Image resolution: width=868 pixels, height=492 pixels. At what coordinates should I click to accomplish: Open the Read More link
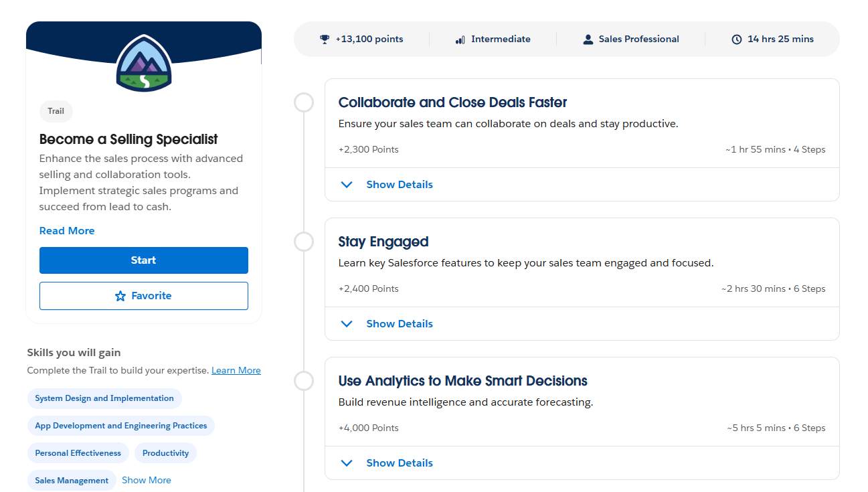pos(67,231)
